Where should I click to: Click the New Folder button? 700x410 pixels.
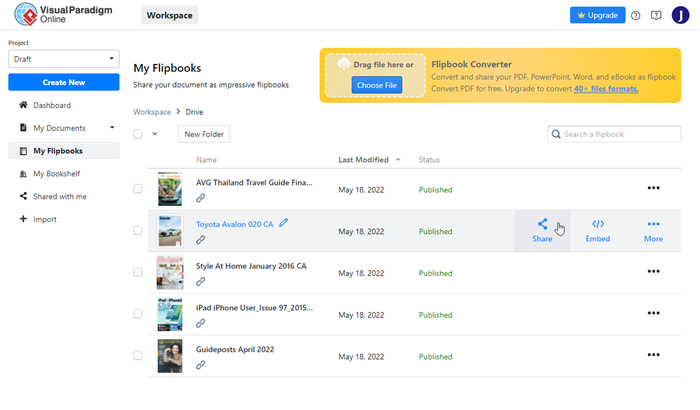[x=203, y=134]
